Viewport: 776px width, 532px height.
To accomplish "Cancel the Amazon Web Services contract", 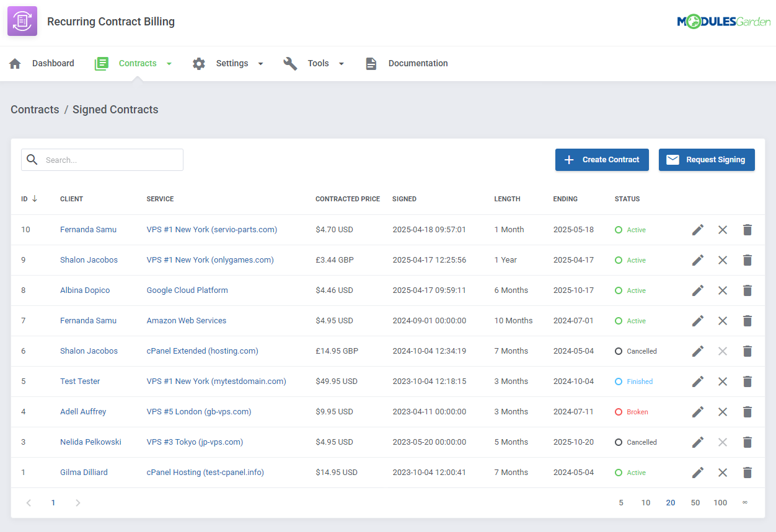I will tap(723, 321).
